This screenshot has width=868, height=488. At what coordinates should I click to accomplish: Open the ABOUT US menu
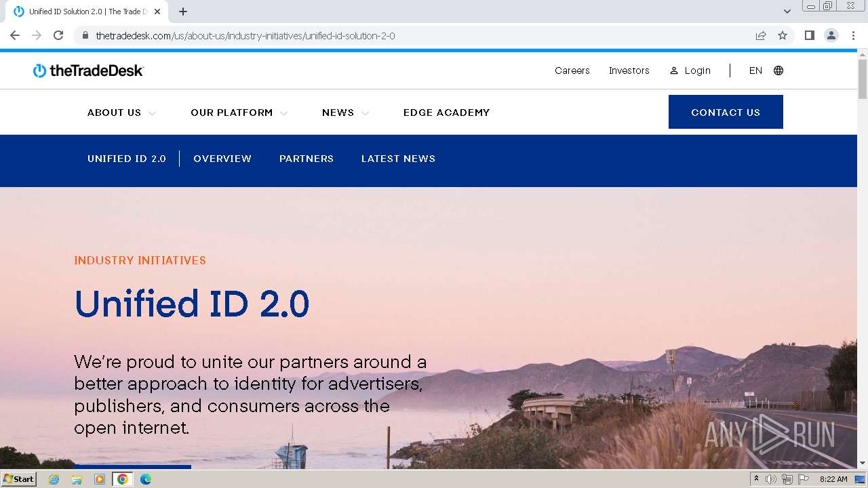(x=114, y=113)
